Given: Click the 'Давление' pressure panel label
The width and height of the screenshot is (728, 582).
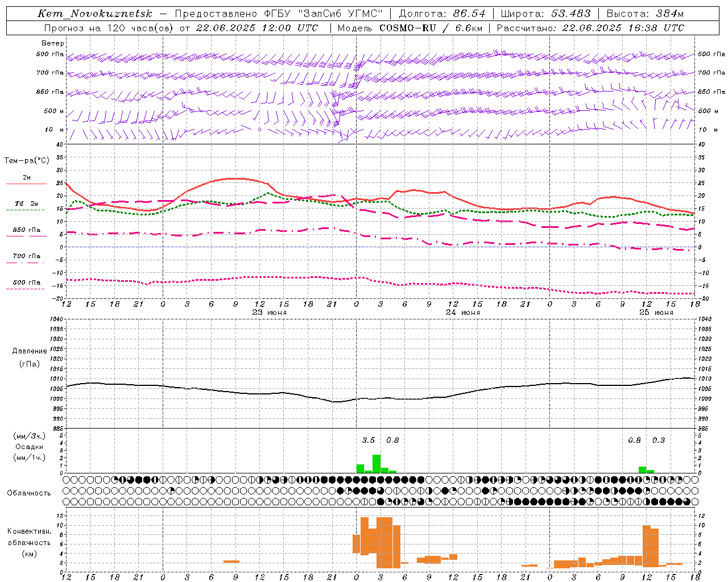Looking at the screenshot, I should [30, 351].
